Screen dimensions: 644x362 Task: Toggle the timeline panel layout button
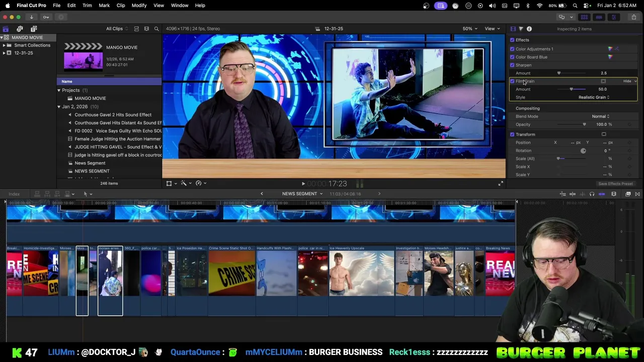click(x=599, y=17)
